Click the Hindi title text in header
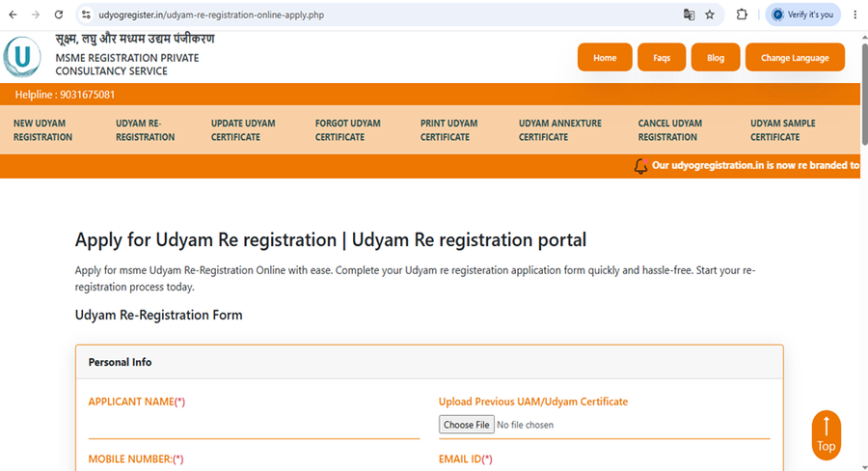 134,40
